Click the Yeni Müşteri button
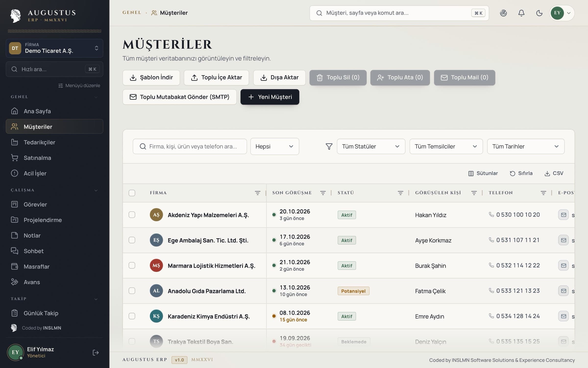Screen dimensions: 588x368 tap(270, 97)
